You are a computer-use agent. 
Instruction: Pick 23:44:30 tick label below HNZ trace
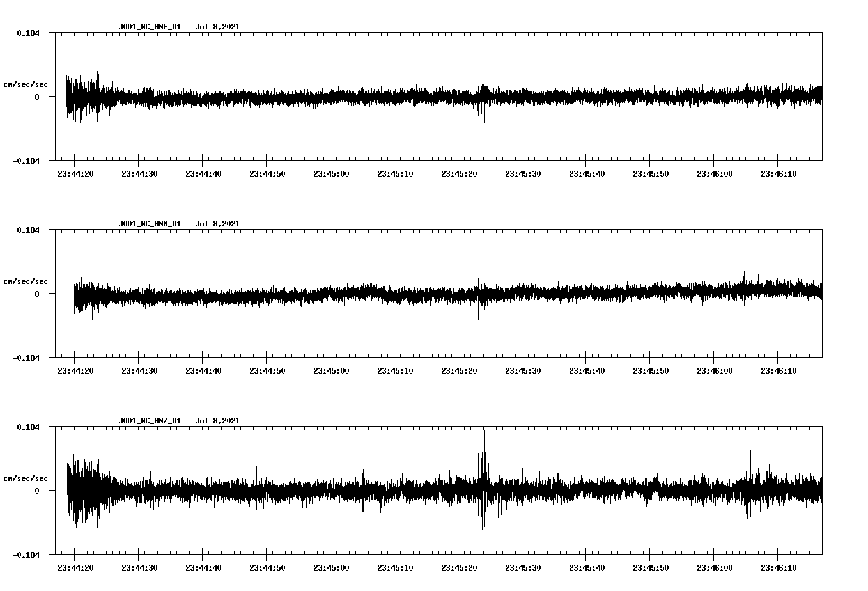tap(139, 567)
